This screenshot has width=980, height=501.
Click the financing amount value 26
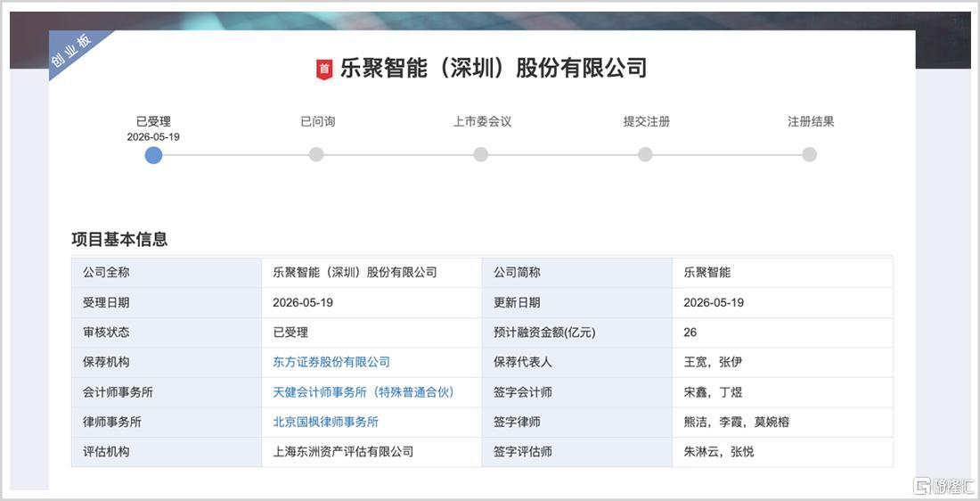(690, 333)
